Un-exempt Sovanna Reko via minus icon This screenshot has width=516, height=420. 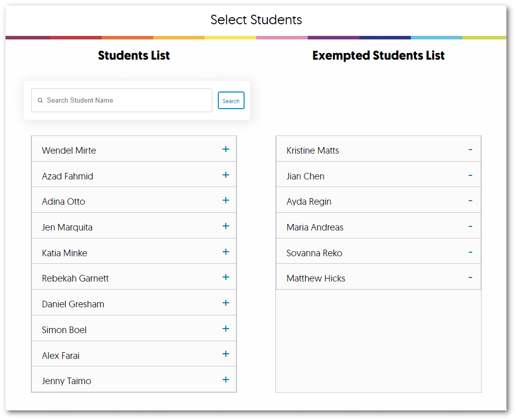[470, 252]
